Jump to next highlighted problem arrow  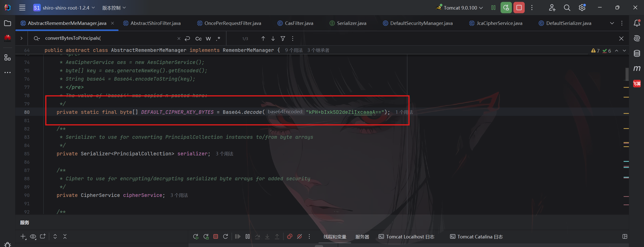pos(624,51)
